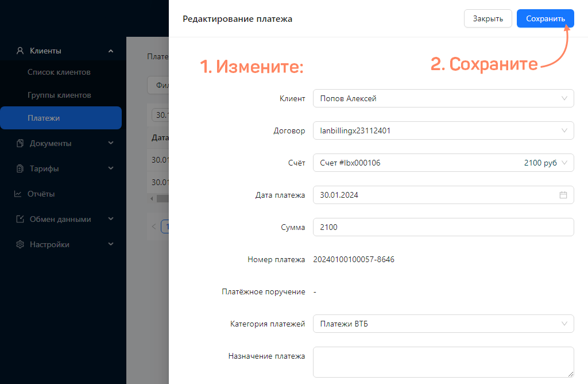Click the Платёжное поручение label
The image size is (588, 384).
pos(263,291)
